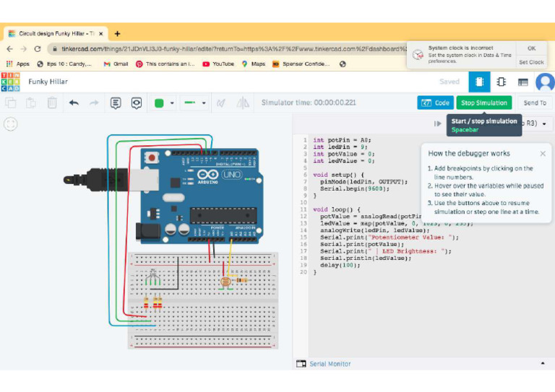The image size is (555, 392).
Task: Click the Send To button
Action: 535,103
